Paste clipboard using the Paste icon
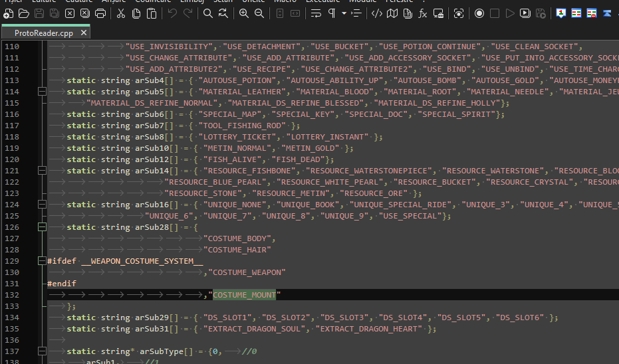 point(152,14)
